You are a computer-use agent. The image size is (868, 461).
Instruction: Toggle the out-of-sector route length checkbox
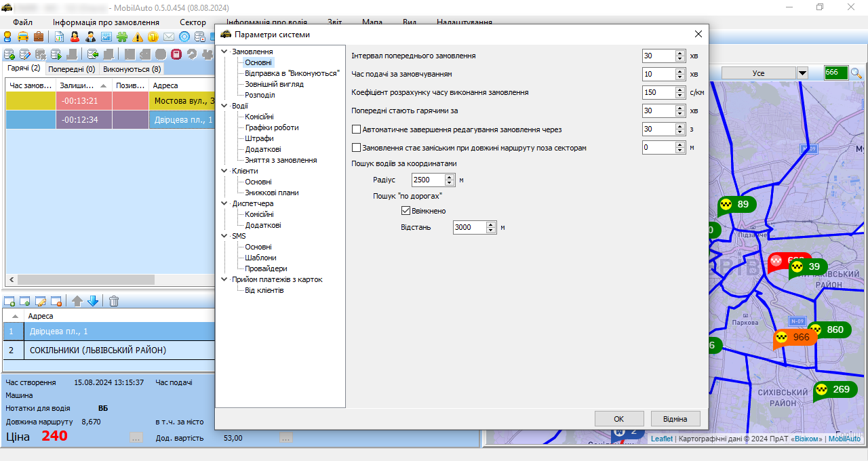click(356, 147)
